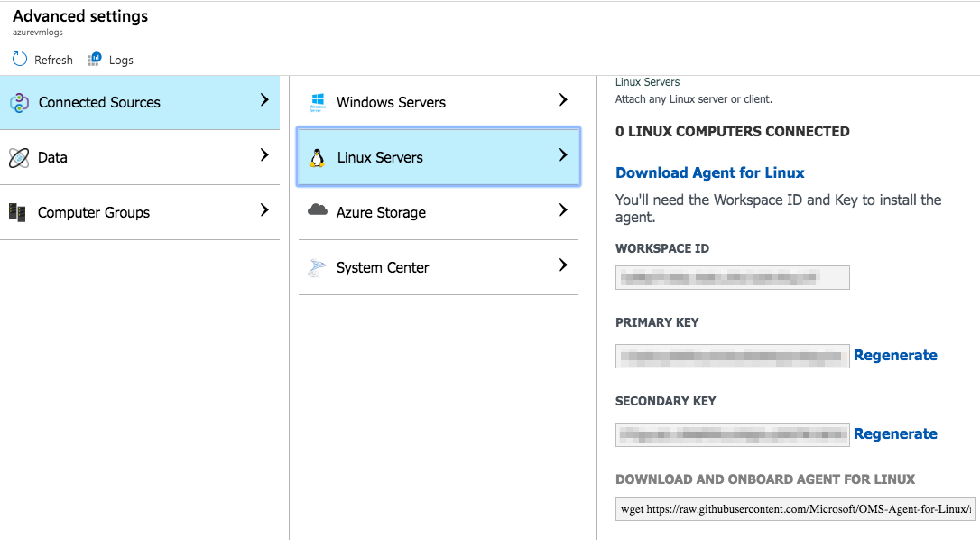Click 'You'll need the Workspace ID' instruction text

point(778,209)
